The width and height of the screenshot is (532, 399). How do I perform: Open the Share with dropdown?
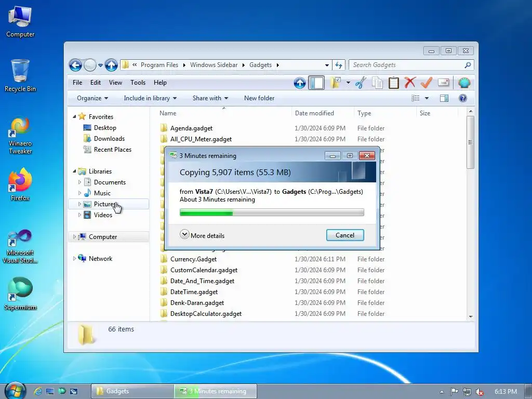210,98
